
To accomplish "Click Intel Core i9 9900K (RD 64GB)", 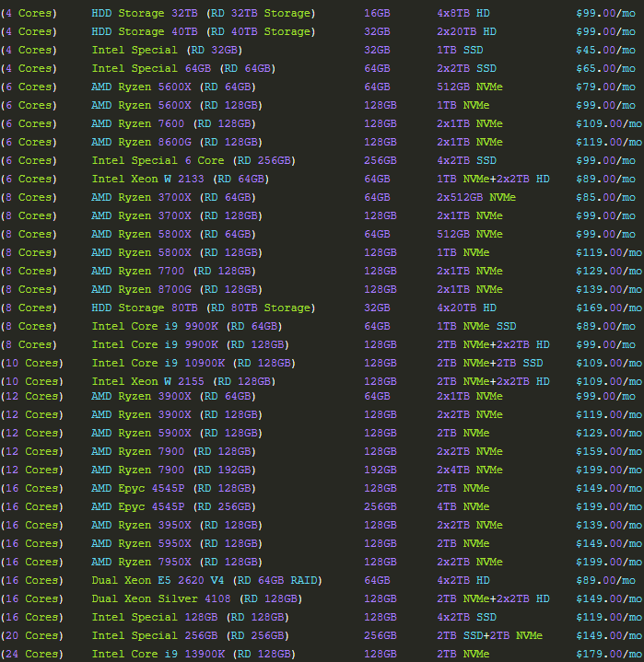I will 187,327.
